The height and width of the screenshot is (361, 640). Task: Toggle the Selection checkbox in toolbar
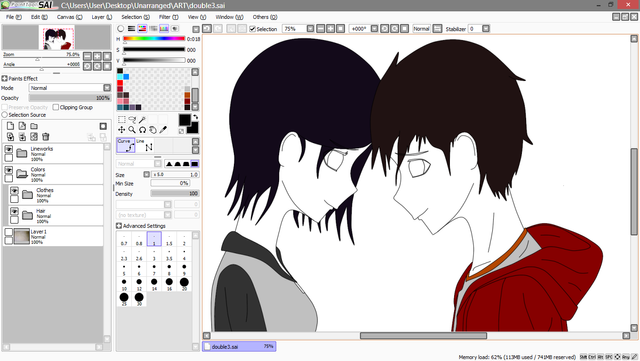tap(252, 29)
